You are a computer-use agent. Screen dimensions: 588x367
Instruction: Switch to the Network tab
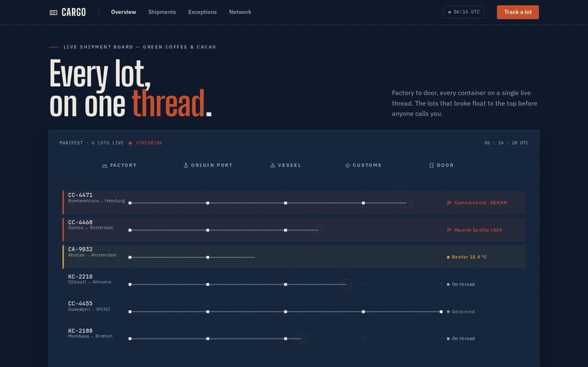coord(240,12)
